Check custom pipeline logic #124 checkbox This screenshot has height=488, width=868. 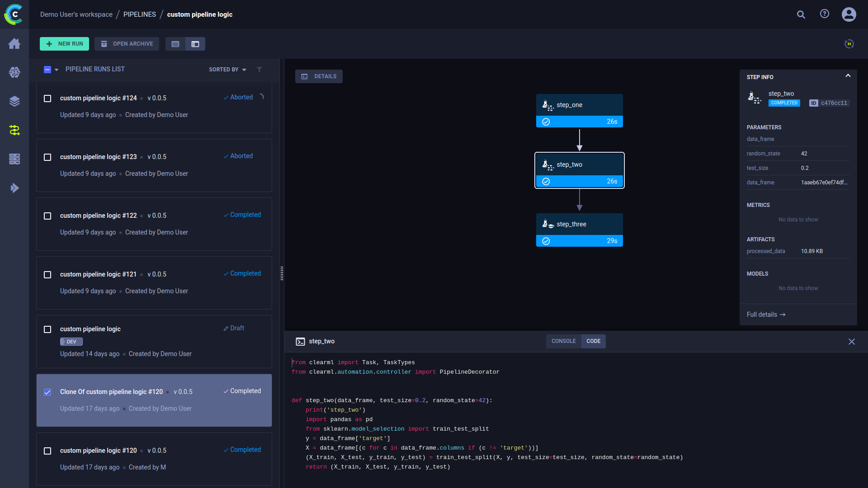47,99
